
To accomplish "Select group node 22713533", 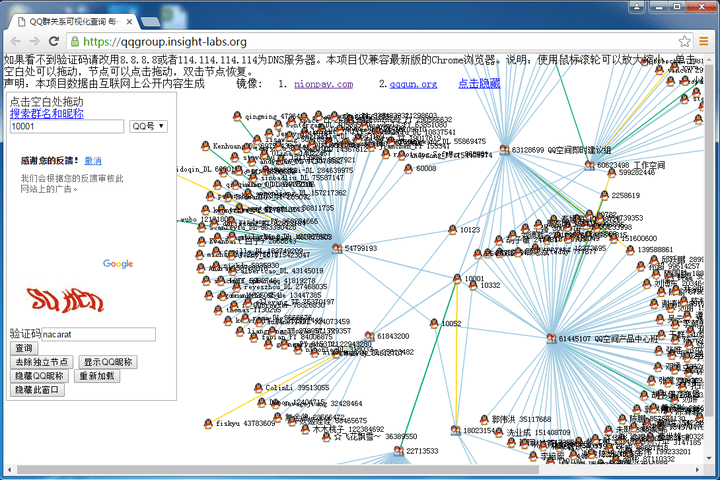I will 399,451.
